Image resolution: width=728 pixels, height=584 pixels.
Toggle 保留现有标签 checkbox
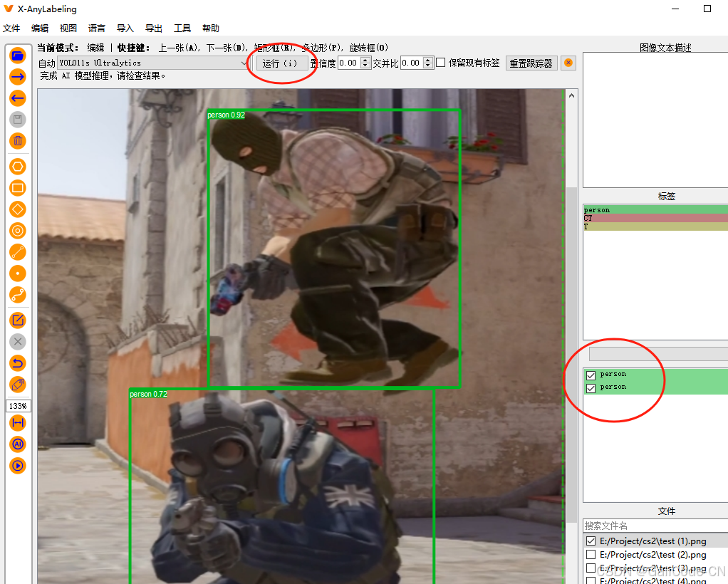tap(441, 62)
